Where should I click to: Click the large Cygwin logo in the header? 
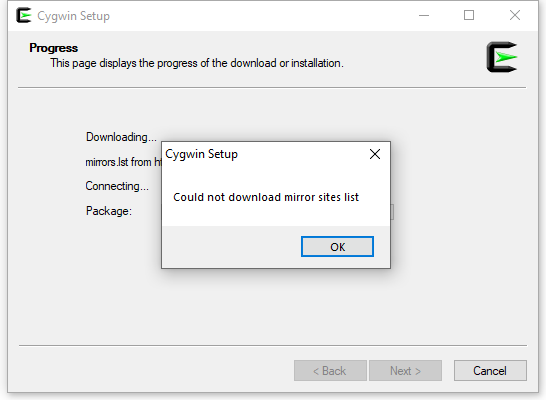pyautogui.click(x=502, y=57)
